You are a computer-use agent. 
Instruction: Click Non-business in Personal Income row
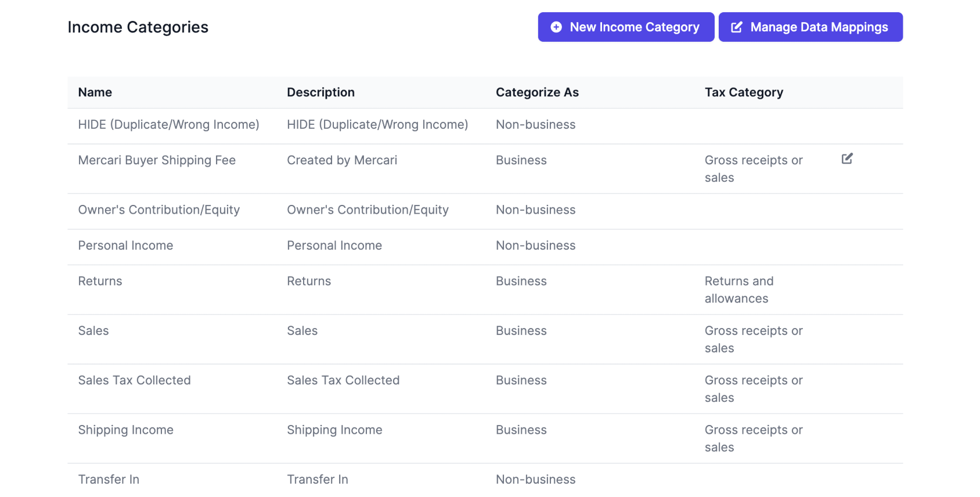click(x=536, y=246)
